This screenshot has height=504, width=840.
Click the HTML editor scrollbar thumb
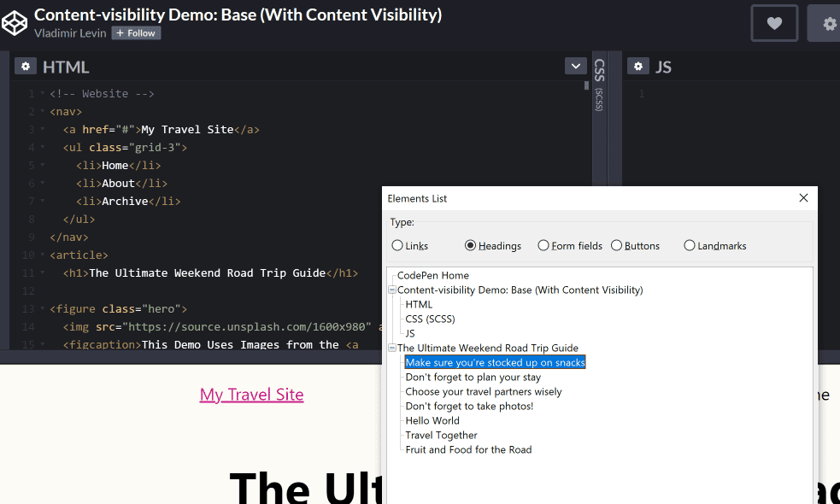point(586,85)
